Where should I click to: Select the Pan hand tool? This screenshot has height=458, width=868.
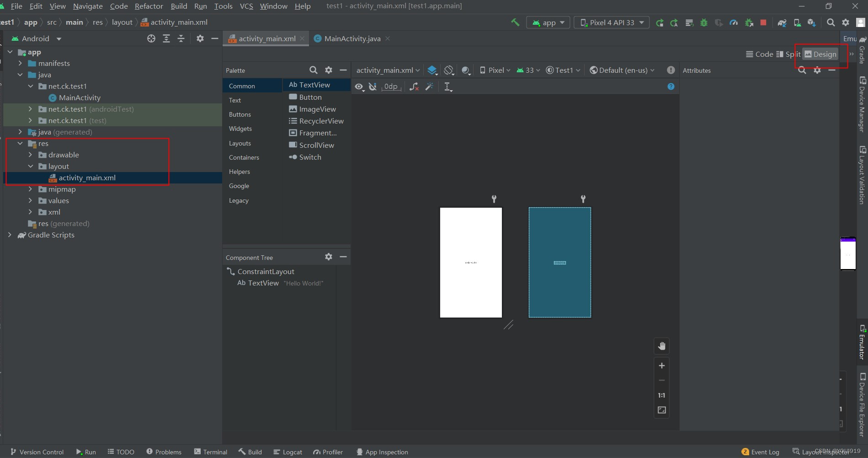661,346
